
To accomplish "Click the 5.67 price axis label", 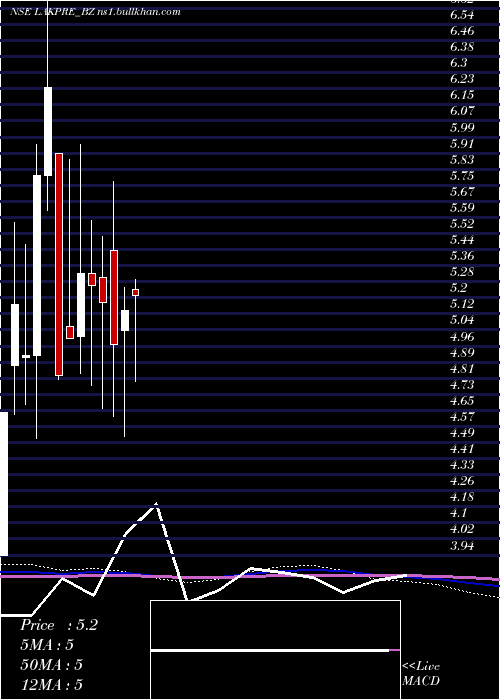I will pos(462,192).
